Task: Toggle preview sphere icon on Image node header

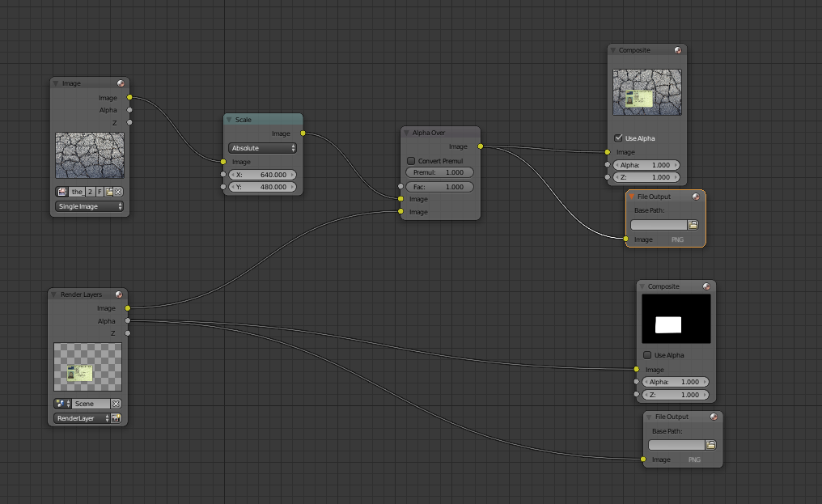Action: 121,83
